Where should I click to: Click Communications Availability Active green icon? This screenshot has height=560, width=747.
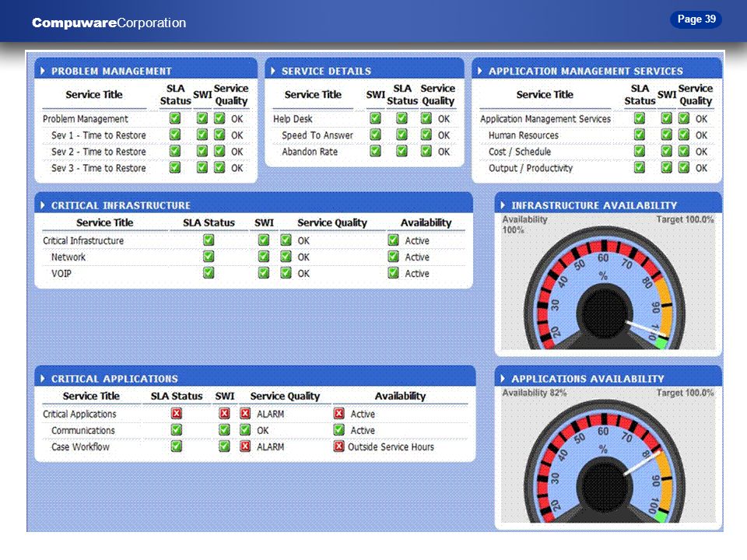[x=338, y=430]
